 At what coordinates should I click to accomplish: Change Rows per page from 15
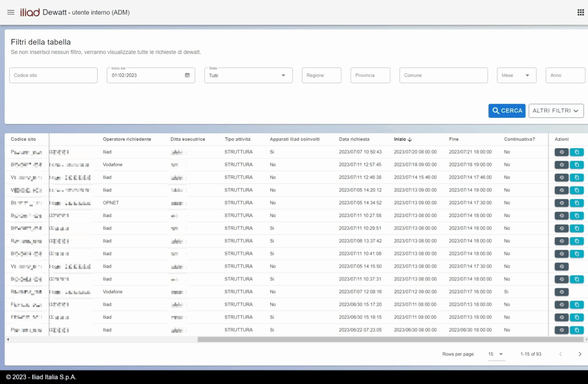[496, 354]
